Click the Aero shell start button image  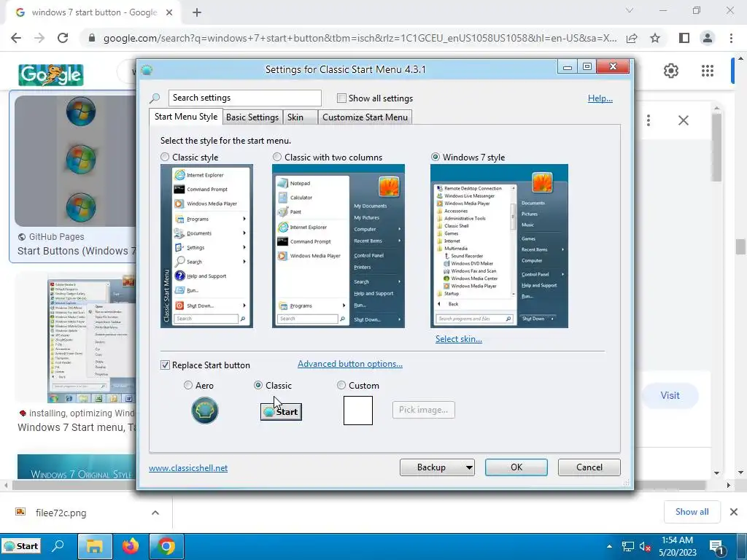(x=205, y=411)
